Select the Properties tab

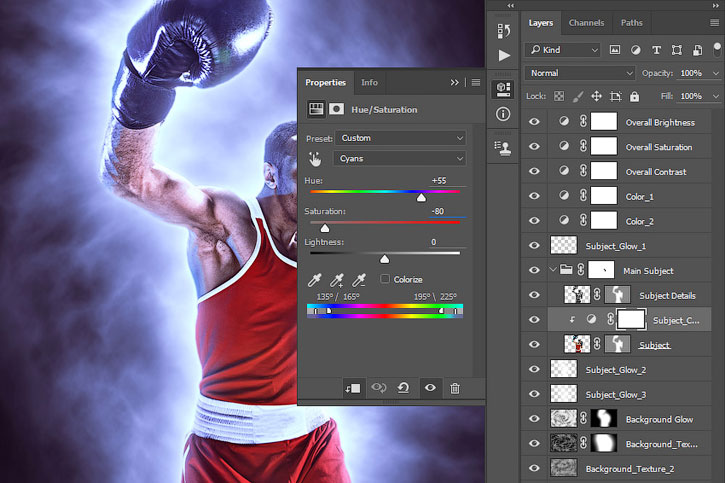pyautogui.click(x=326, y=82)
